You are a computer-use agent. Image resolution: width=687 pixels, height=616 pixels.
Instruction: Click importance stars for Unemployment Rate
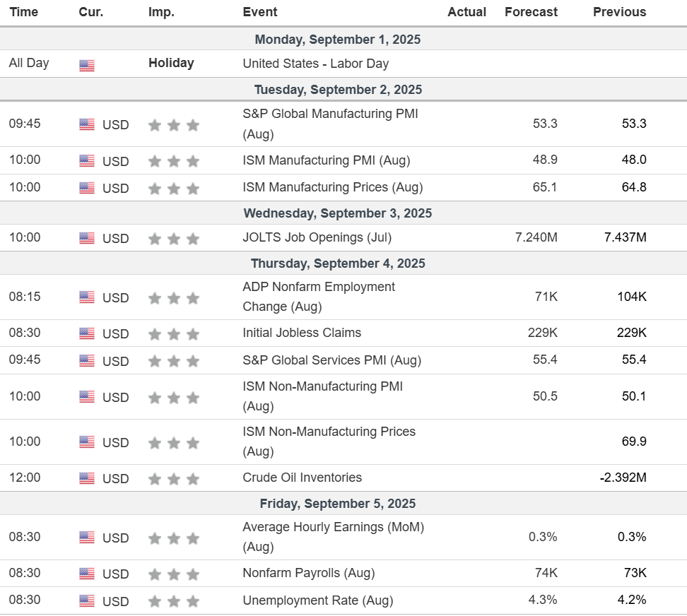tap(174, 601)
